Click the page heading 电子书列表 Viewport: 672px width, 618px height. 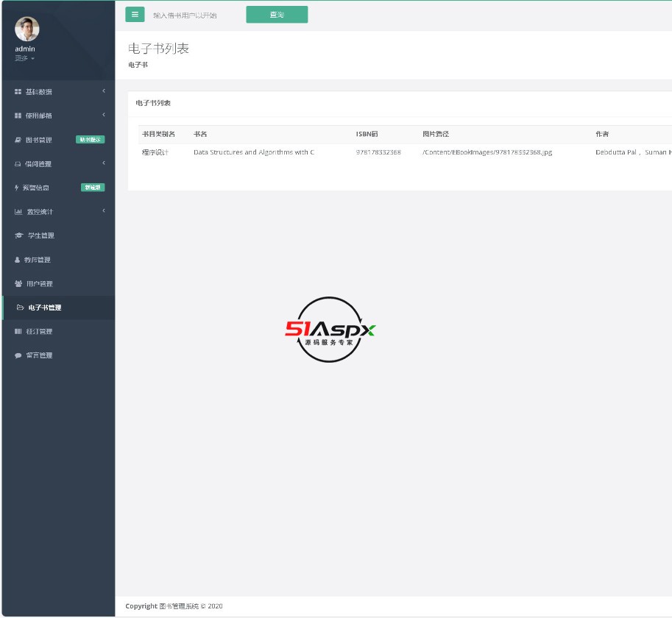(158, 49)
